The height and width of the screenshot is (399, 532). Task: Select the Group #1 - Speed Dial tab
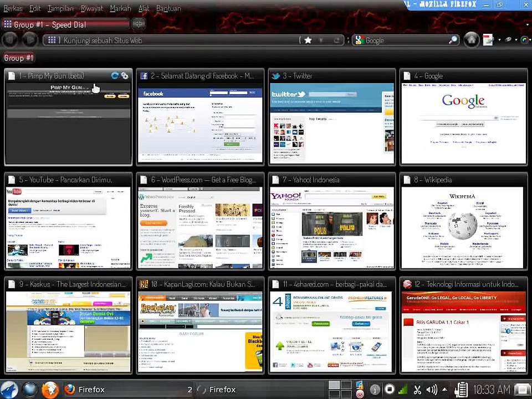[x=65, y=24]
